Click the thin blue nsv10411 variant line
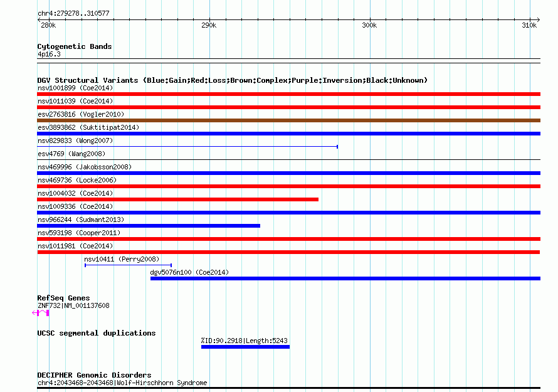 click(128, 265)
